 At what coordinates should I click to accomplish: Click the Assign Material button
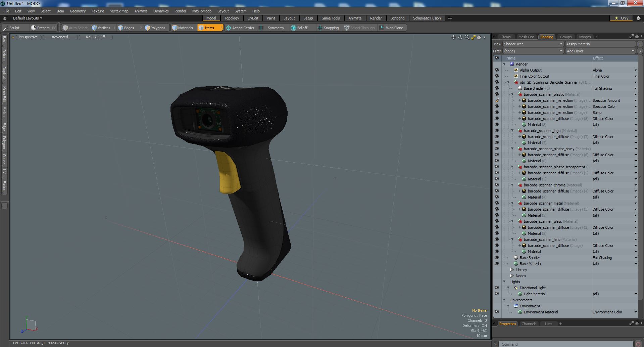[x=600, y=44]
